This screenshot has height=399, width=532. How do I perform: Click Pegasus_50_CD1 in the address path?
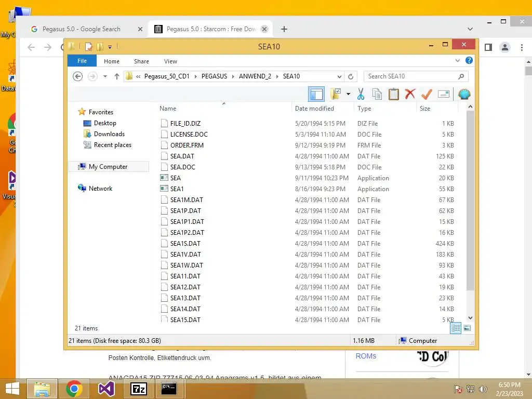pyautogui.click(x=167, y=76)
